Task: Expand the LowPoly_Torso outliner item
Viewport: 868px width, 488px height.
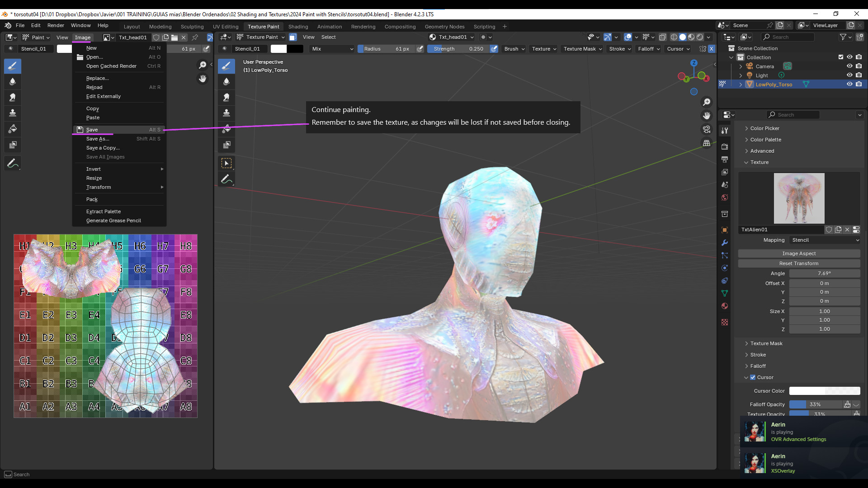Action: click(x=741, y=84)
